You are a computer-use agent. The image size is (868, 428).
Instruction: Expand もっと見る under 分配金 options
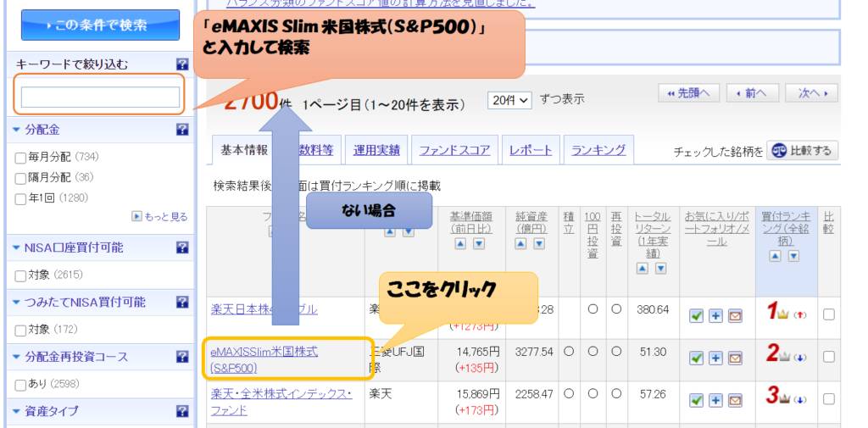point(160,216)
